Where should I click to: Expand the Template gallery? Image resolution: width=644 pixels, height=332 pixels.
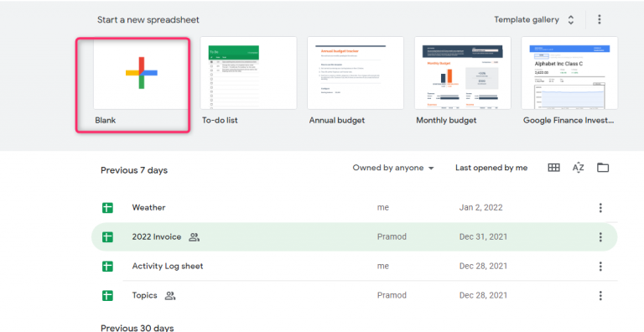coord(534,20)
